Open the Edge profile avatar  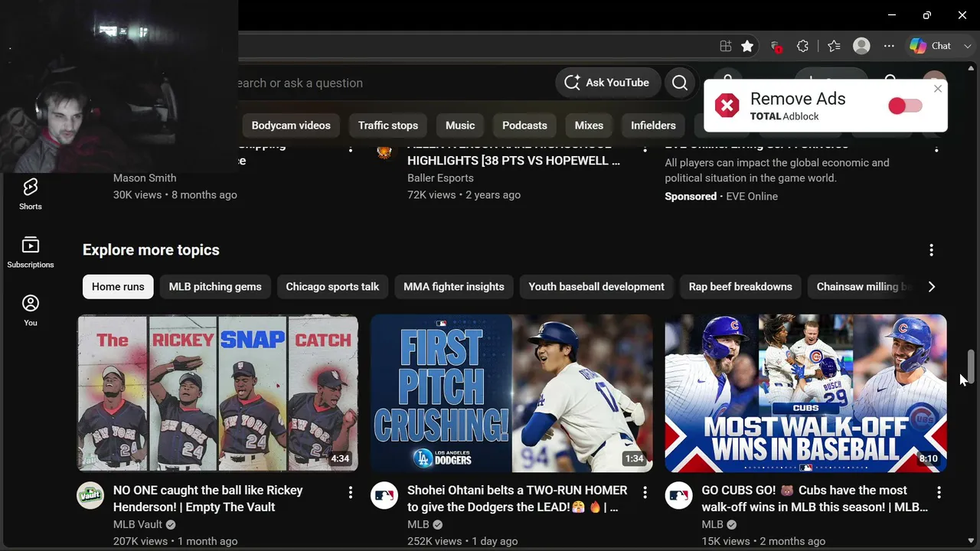click(x=861, y=46)
